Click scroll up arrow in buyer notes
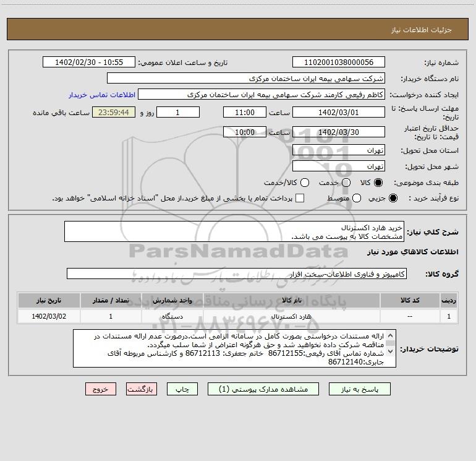 [x=390, y=335]
